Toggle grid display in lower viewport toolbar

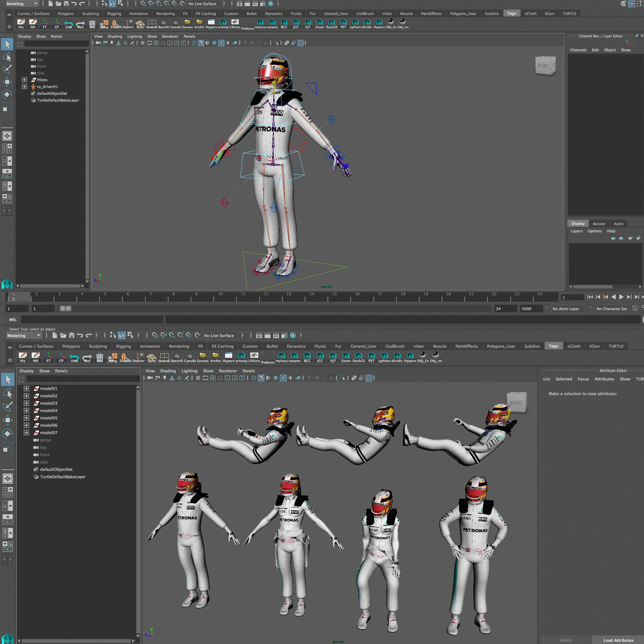point(198,378)
